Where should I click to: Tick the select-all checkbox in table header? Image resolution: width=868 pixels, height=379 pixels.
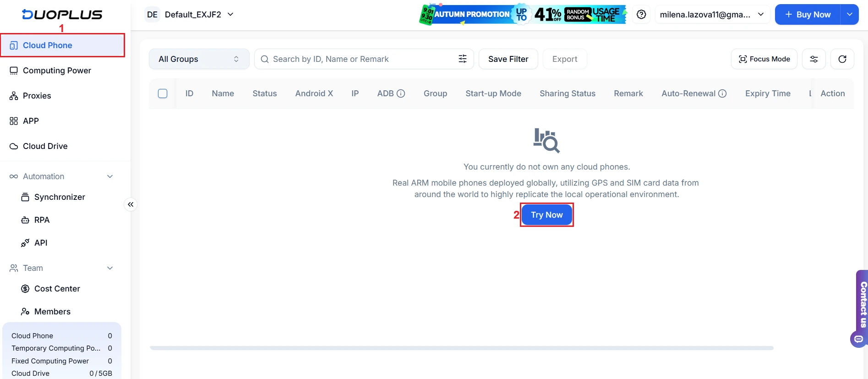(x=163, y=93)
